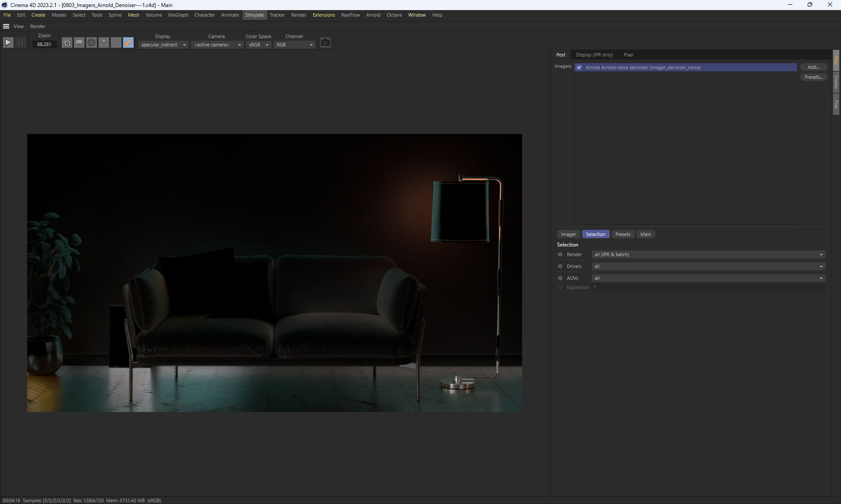This screenshot has width=841, height=504.
Task: Click the globe icon in toolbar
Action: [x=91, y=42]
